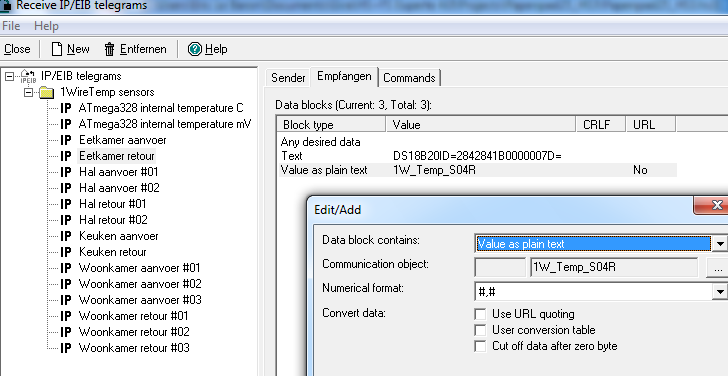Click the 1WireTemp sensors folder icon

pos(46,92)
